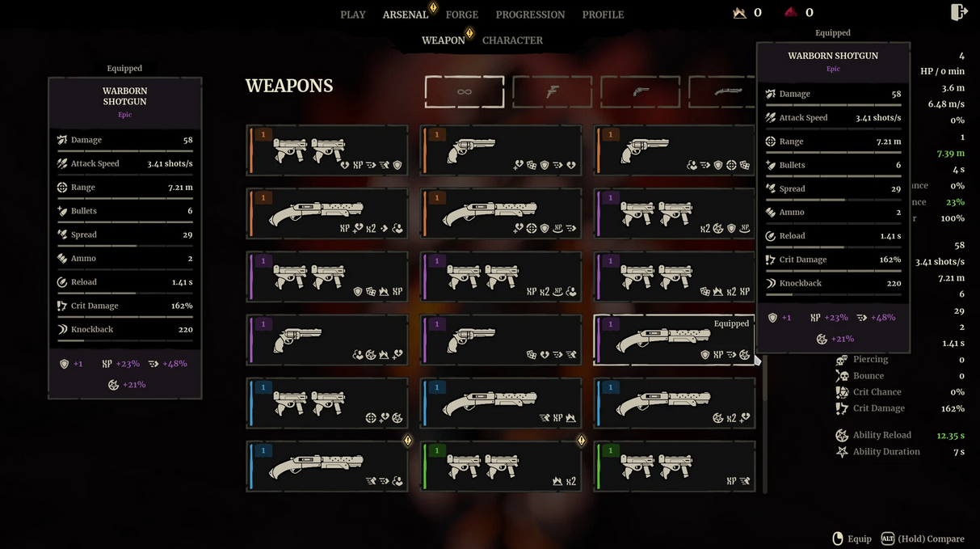Click the Equip prompt at the bottom

point(852,538)
